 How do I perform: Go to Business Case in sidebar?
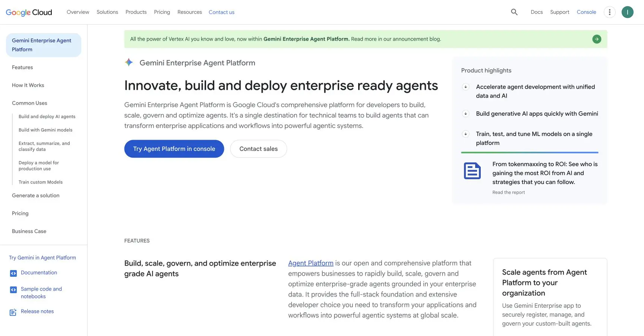[29, 231]
